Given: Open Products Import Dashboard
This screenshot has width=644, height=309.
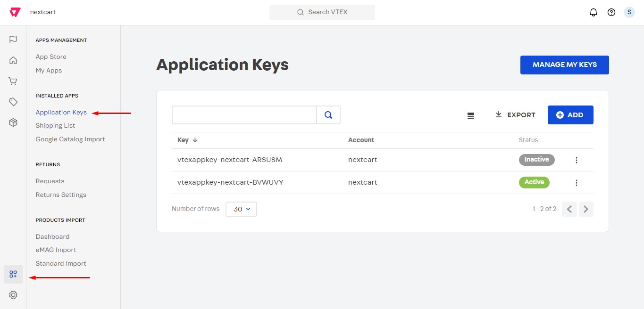Looking at the screenshot, I should coord(52,236).
